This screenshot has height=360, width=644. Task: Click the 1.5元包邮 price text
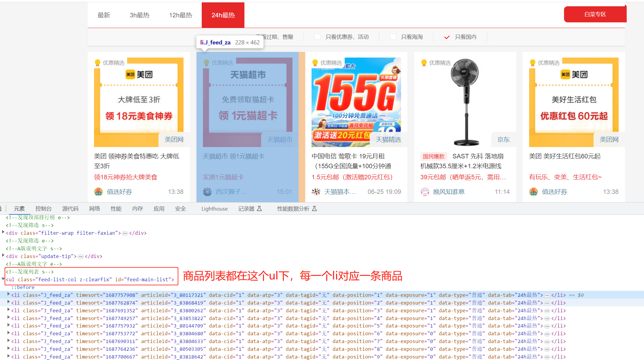click(x=352, y=177)
